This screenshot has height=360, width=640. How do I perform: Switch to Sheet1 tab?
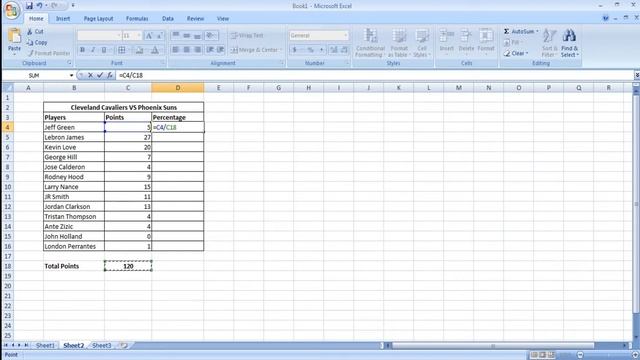tap(45, 345)
